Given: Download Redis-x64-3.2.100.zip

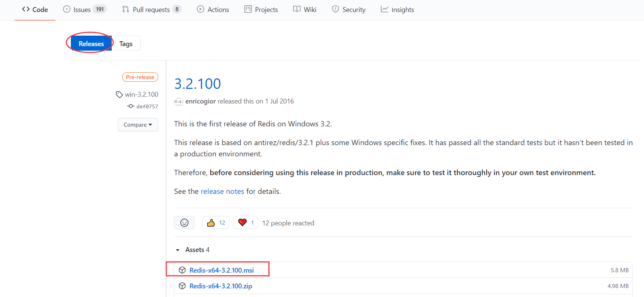Looking at the screenshot, I should point(221,286).
